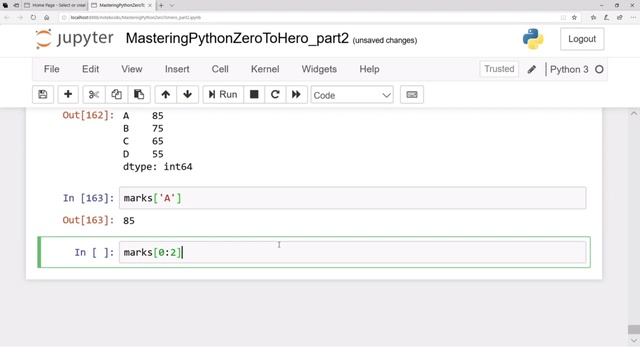Screen dimensions: 640x360
Task: Open the cell type dropdown showing Code
Action: [x=352, y=95]
